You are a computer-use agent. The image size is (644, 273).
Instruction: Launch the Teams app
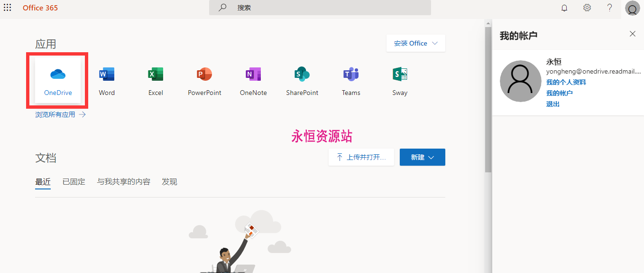[x=351, y=81]
